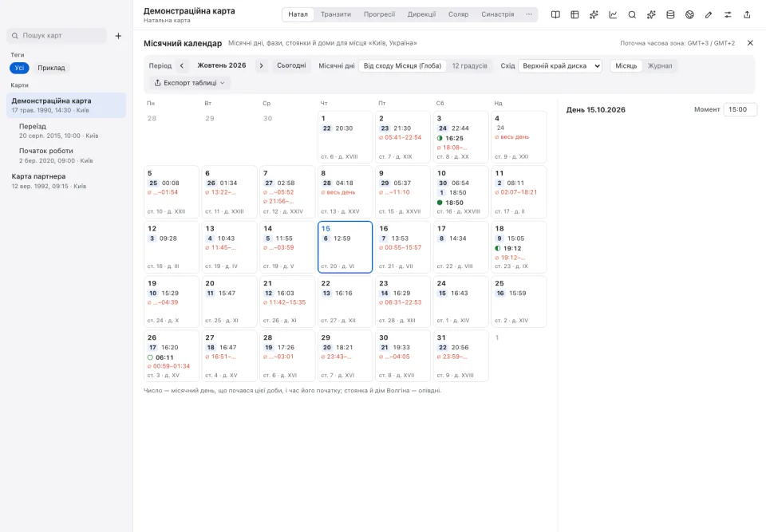
Task: Open the more tabs «···» menu
Action: pyautogui.click(x=529, y=14)
